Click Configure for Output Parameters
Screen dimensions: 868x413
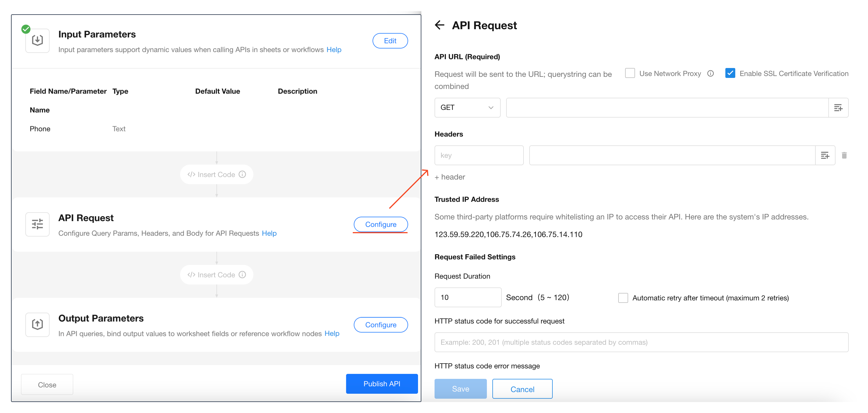[380, 325]
